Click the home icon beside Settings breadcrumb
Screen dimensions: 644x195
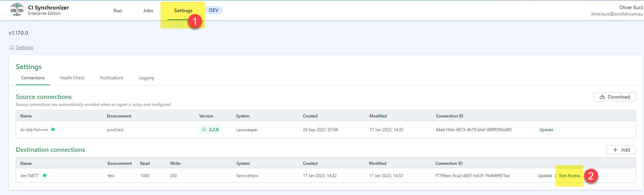click(x=12, y=47)
